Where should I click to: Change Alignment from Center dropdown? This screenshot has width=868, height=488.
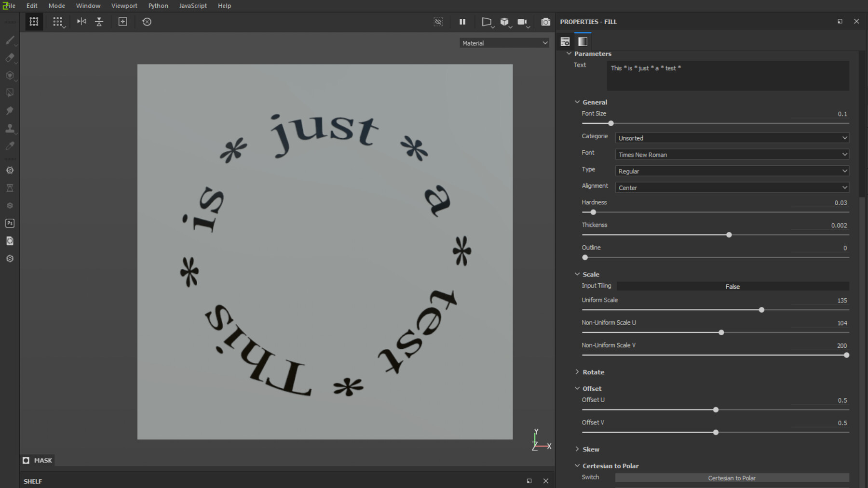pyautogui.click(x=732, y=187)
